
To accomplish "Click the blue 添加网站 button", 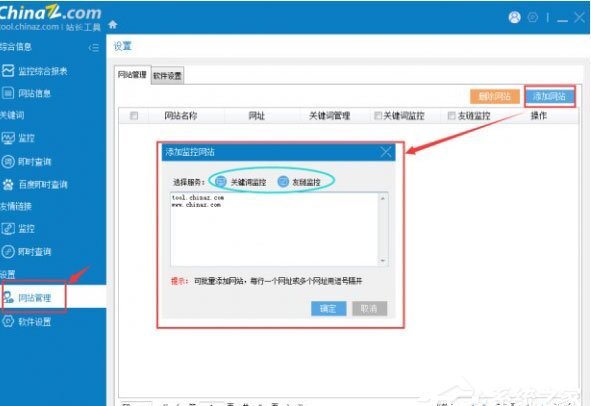I will point(550,96).
